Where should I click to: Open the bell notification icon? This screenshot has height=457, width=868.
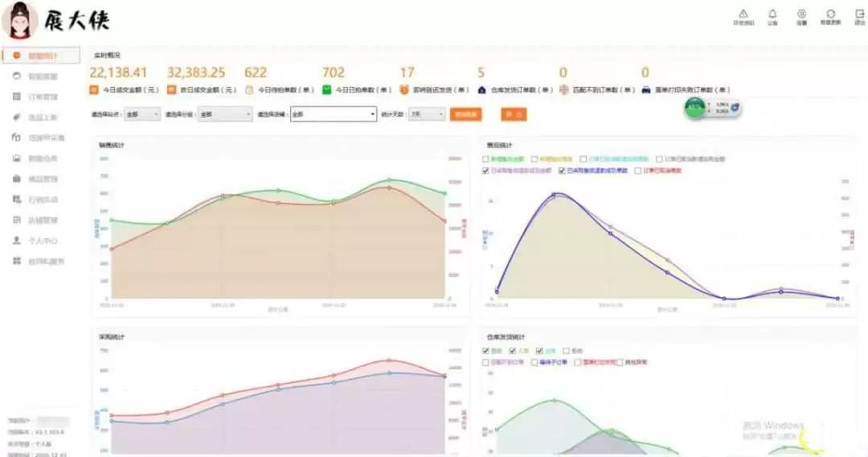tap(772, 14)
